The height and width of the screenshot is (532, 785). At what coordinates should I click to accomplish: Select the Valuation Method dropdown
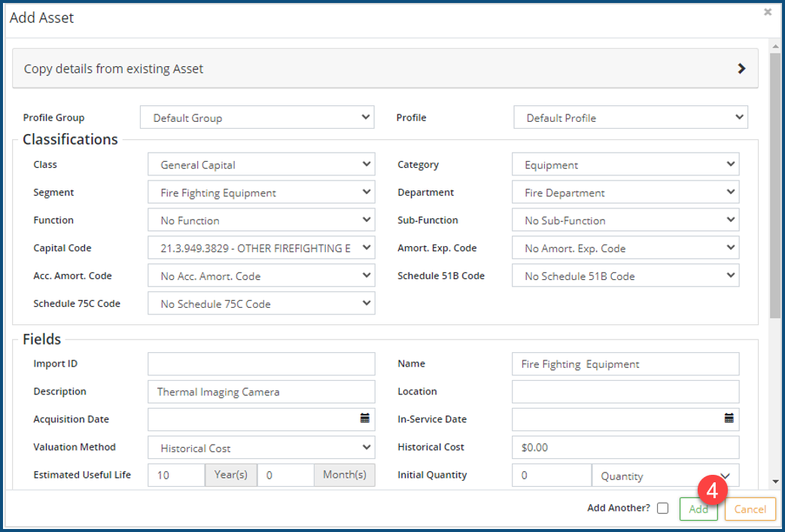[261, 448]
